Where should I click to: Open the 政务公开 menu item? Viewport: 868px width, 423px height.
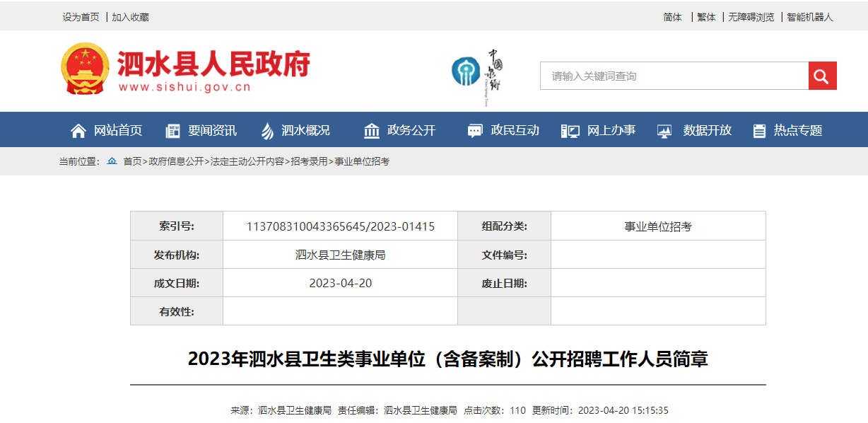411,130
